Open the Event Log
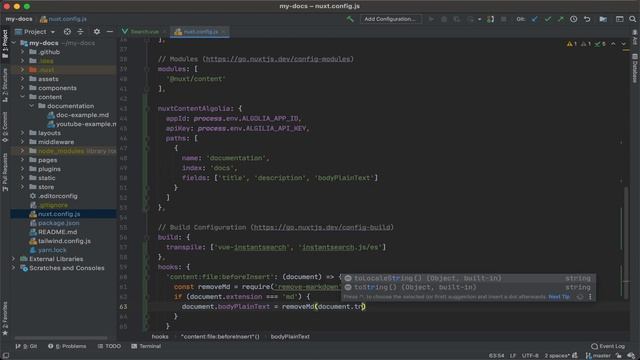Screen dimensions: 640x360 click(x=608, y=346)
